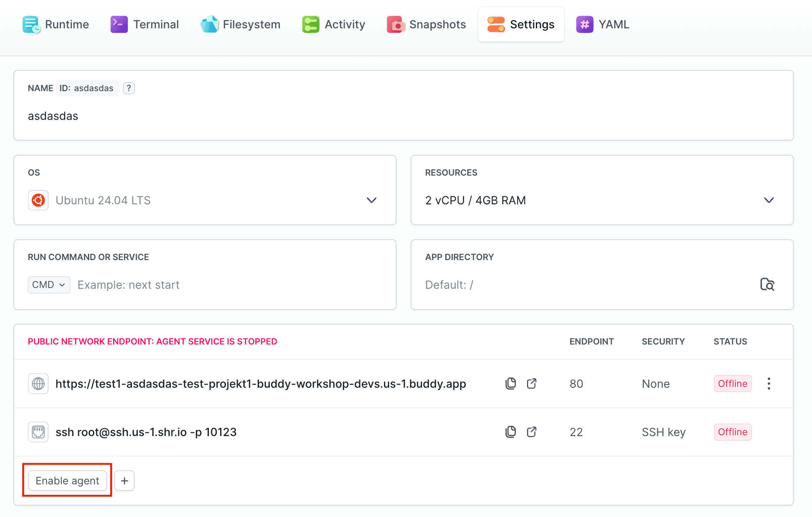The image size is (812, 517).
Task: Browse app directory with folder search icon
Action: click(767, 284)
